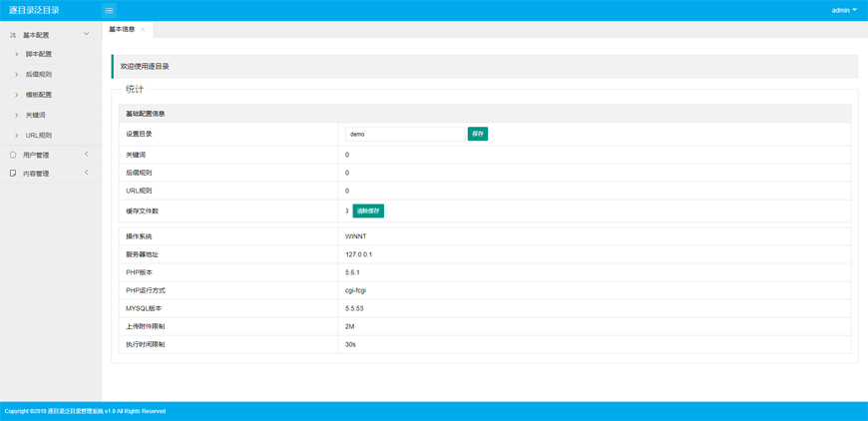The image size is (868, 421).
Task: Click the 清除缓存 button
Action: [368, 210]
